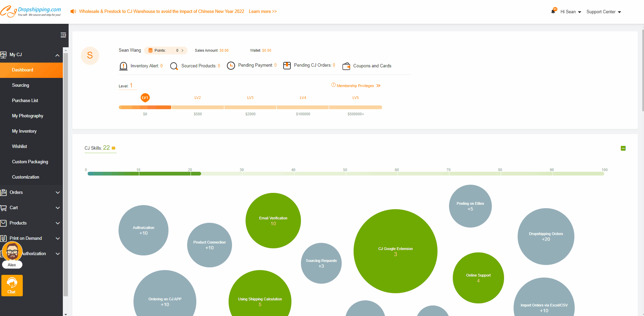The image size is (644, 316).
Task: Collapse the sidebar with the hamburger icon
Action: [x=63, y=35]
